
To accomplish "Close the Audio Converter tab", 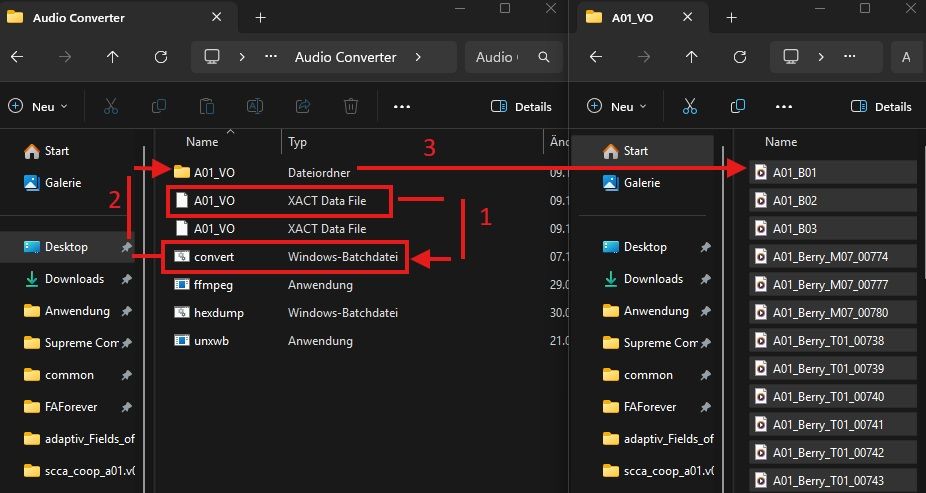I will [x=217, y=17].
